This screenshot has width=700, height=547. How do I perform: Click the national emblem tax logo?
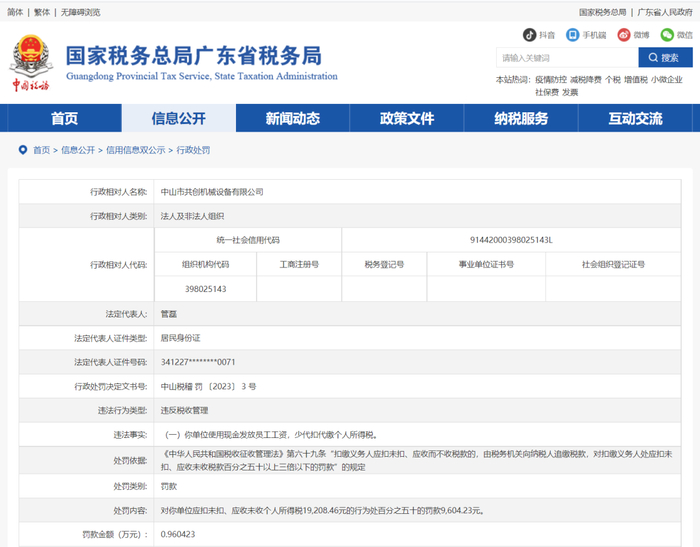tap(31, 63)
